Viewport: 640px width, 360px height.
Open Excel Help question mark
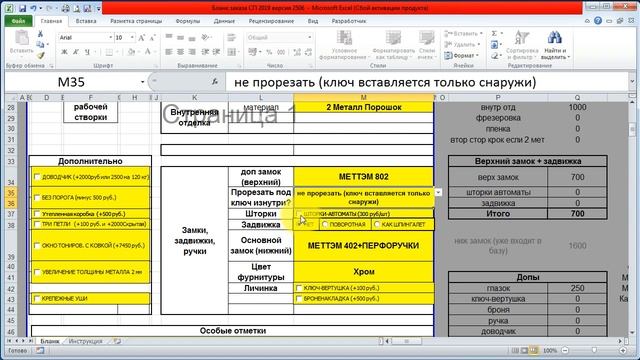coord(598,21)
